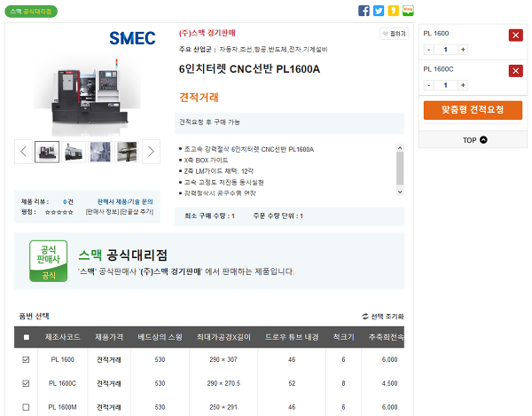Click description scrollbar up arrow

pyautogui.click(x=400, y=147)
